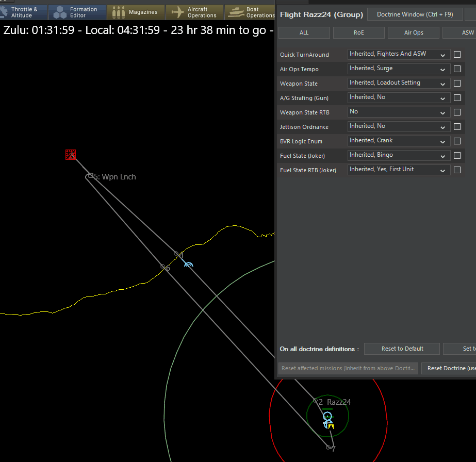Click the Reset to Default button
This screenshot has height=462, width=476.
coord(402,349)
